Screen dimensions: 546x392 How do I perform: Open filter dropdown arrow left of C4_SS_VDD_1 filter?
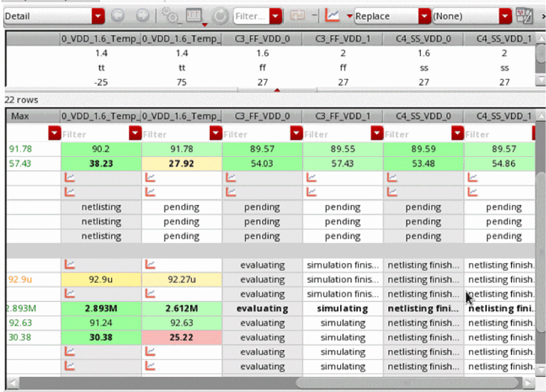coord(458,133)
